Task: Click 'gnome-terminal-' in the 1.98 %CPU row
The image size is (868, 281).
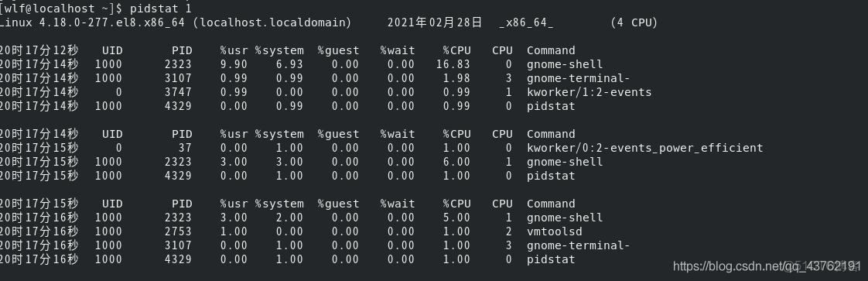Action: click(579, 78)
